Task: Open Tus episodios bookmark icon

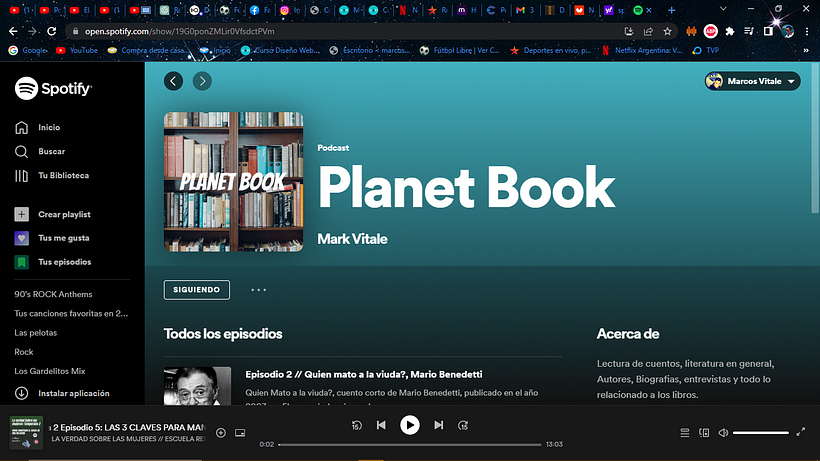Action: 21,262
